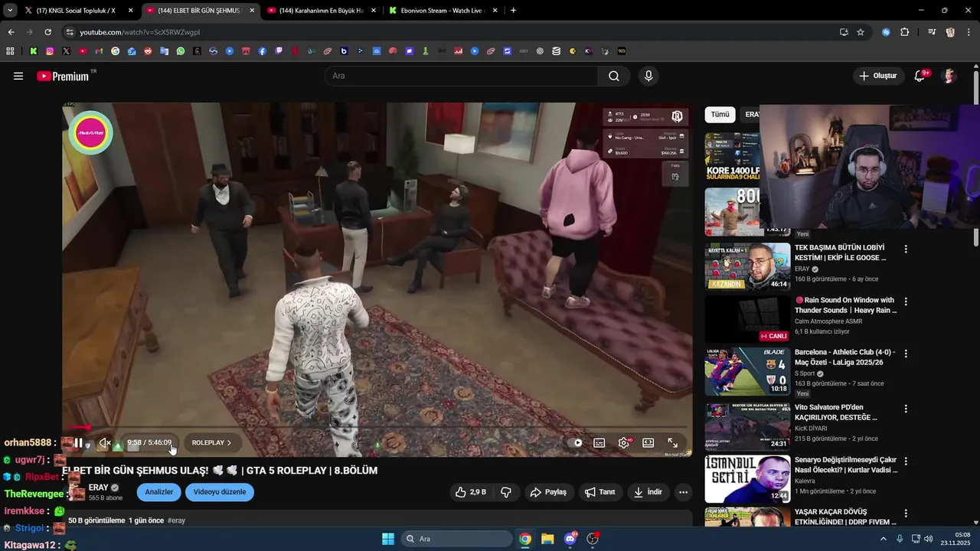
Task: Open the ERAY channel name link
Action: coord(99,487)
